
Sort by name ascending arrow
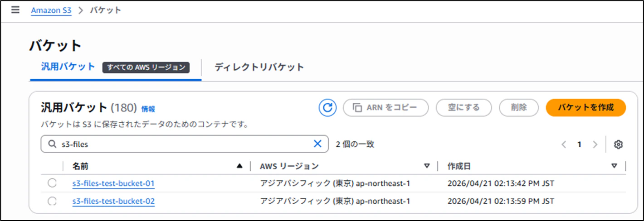240,166
